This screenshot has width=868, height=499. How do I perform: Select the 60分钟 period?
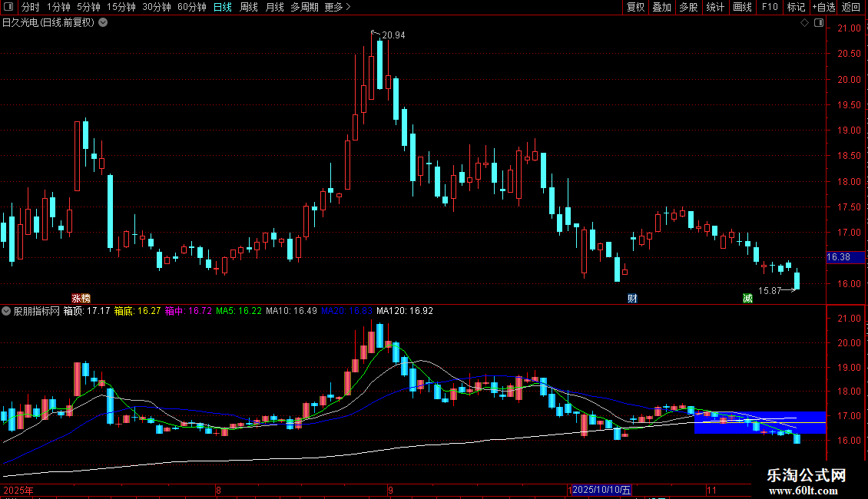(192, 7)
